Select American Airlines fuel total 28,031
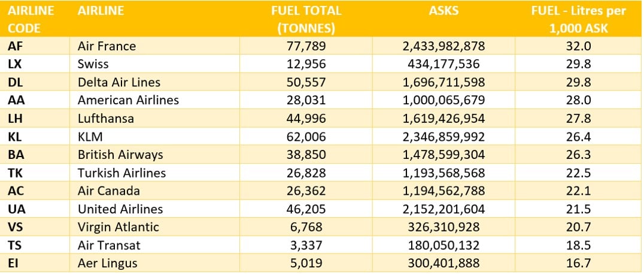The width and height of the screenshot is (644, 274). (305, 100)
